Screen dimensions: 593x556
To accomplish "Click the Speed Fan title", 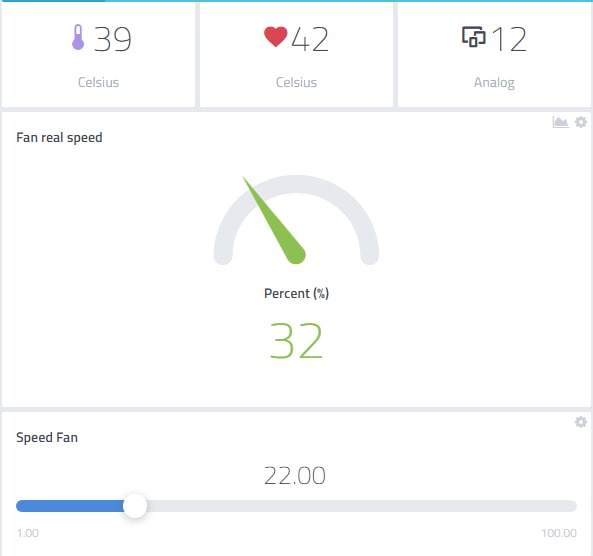I will (47, 438).
